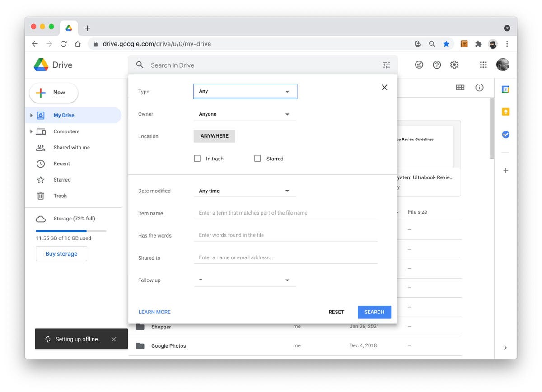Viewport: 542px width, 392px height.
Task: Open the Chrome tab search dropdown
Action: point(507,28)
